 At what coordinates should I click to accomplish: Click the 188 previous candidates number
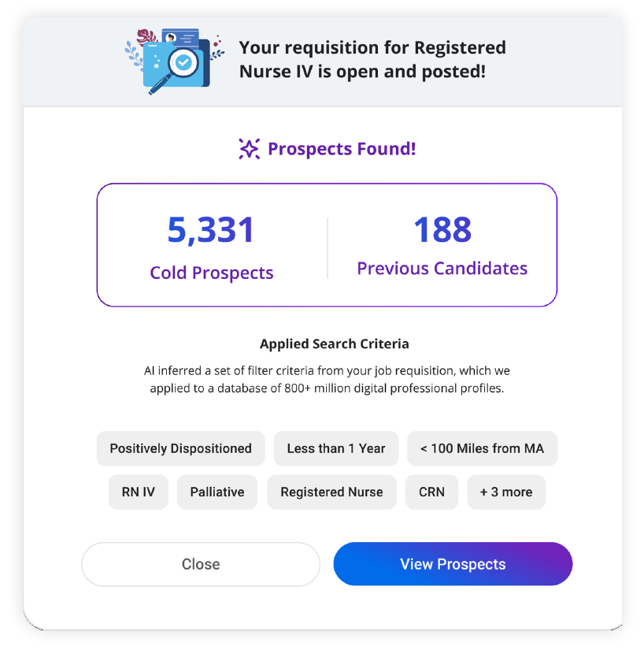(x=442, y=230)
